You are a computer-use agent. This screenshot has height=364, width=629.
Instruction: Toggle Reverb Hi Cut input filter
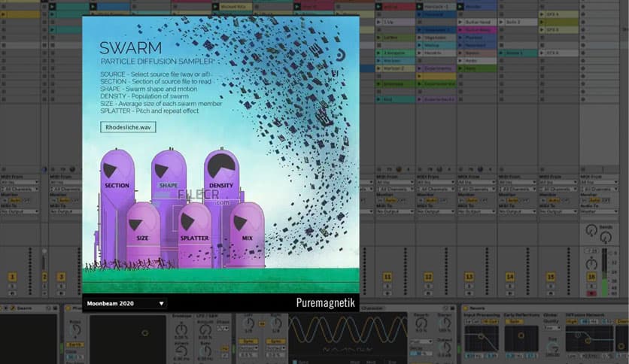pyautogui.click(x=489, y=321)
